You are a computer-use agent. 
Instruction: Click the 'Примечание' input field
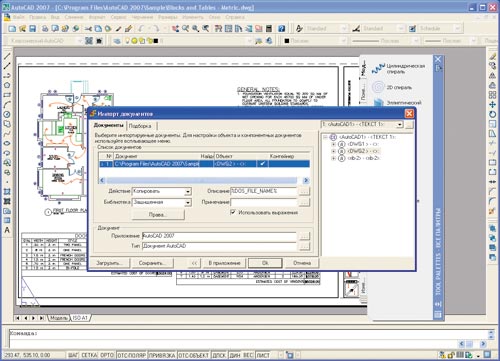(263, 202)
